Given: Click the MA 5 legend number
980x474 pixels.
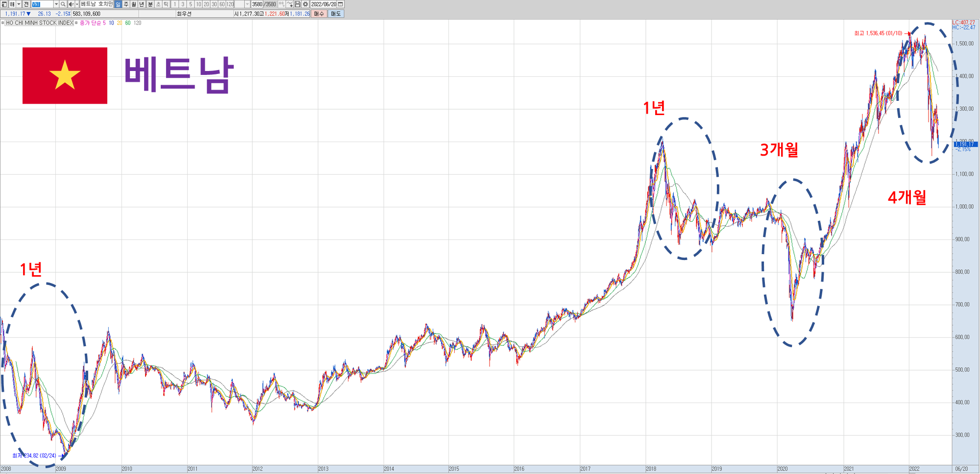Looking at the screenshot, I should click(x=104, y=23).
